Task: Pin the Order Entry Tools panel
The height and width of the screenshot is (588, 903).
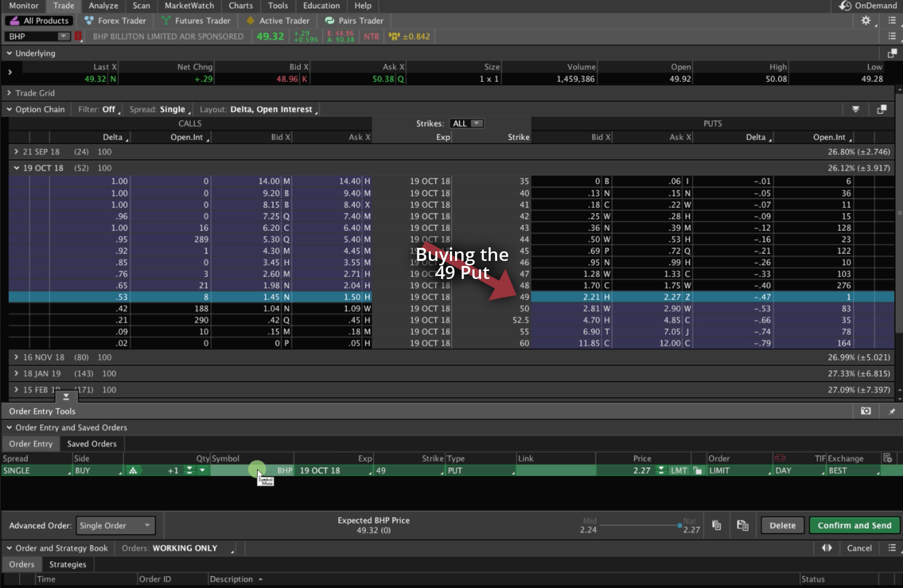Action: point(892,411)
